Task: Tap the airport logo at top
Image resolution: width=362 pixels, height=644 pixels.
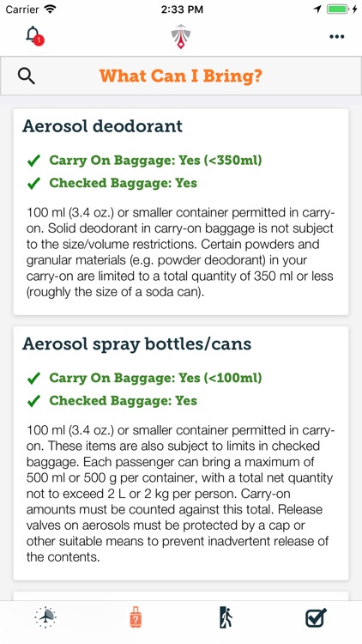Action: coord(181,36)
